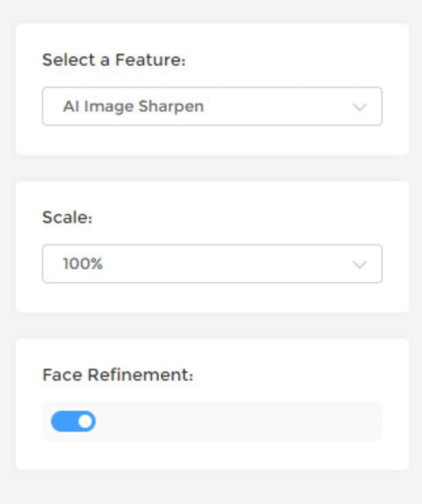The width and height of the screenshot is (422, 504).
Task: Click the "Select a Feature:" label
Action: point(114,60)
